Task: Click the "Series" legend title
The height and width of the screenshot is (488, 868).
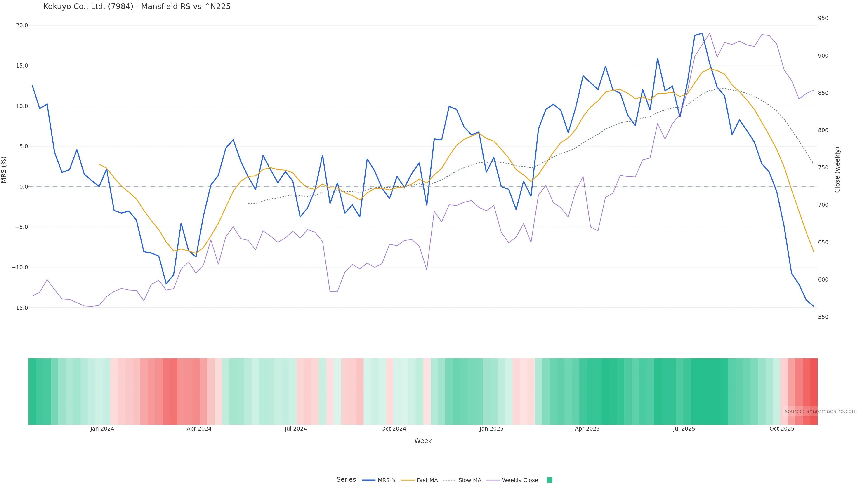Action: pyautogui.click(x=346, y=480)
